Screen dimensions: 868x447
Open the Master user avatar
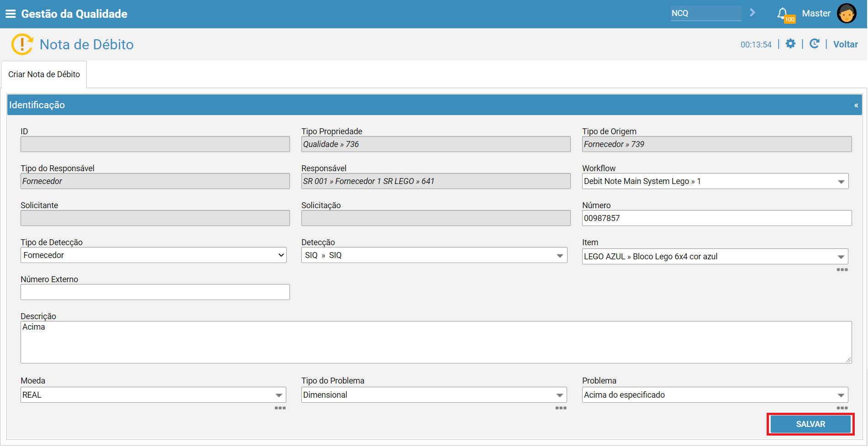pos(847,13)
